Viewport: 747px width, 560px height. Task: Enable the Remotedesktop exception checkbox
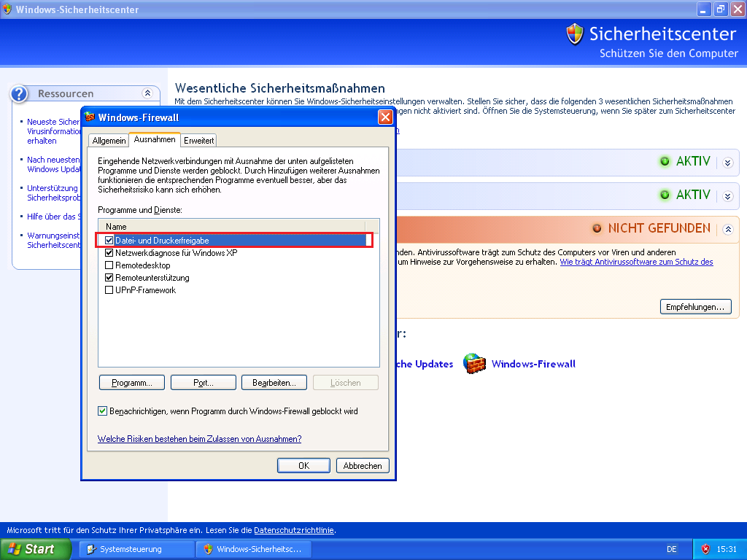click(x=109, y=265)
